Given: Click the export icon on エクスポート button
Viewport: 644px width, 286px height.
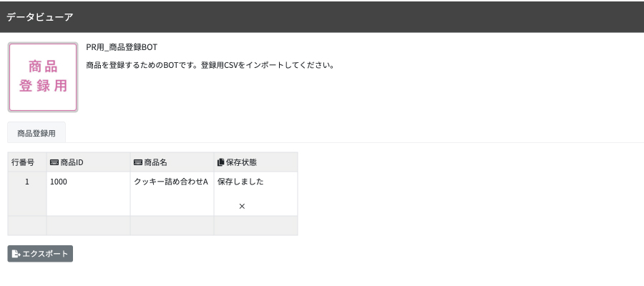Looking at the screenshot, I should (x=16, y=254).
